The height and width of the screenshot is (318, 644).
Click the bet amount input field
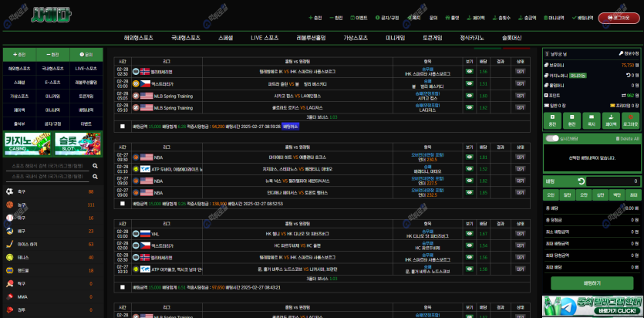(x=612, y=181)
